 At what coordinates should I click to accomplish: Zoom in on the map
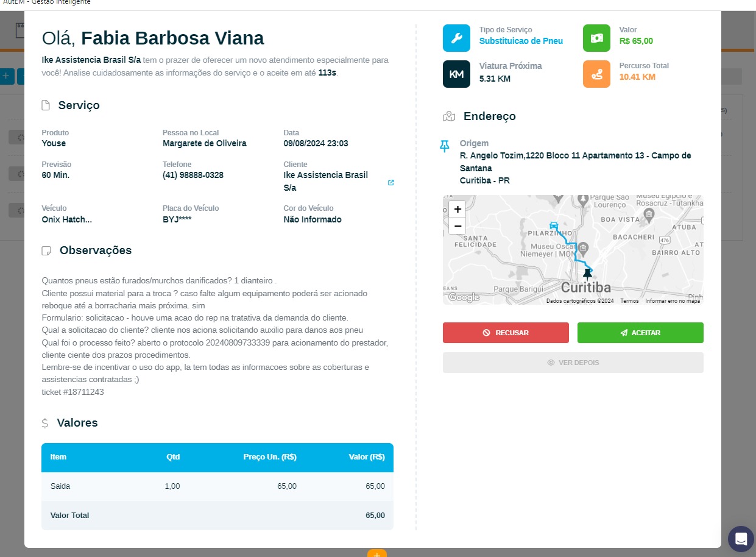457,209
